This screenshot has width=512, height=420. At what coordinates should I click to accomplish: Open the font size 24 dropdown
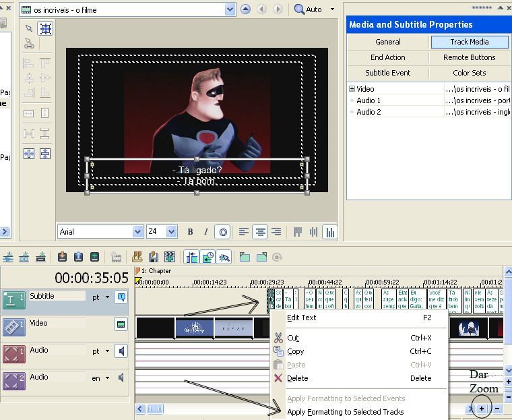click(172, 232)
